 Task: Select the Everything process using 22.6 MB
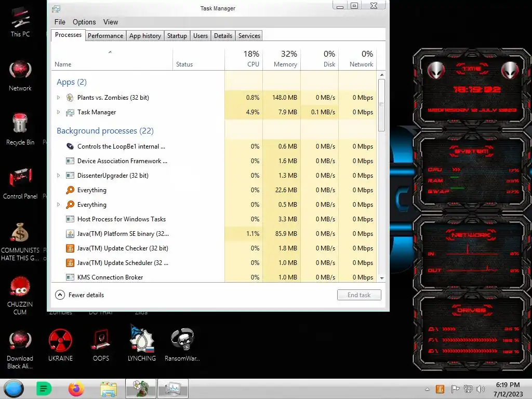pyautogui.click(x=214, y=190)
